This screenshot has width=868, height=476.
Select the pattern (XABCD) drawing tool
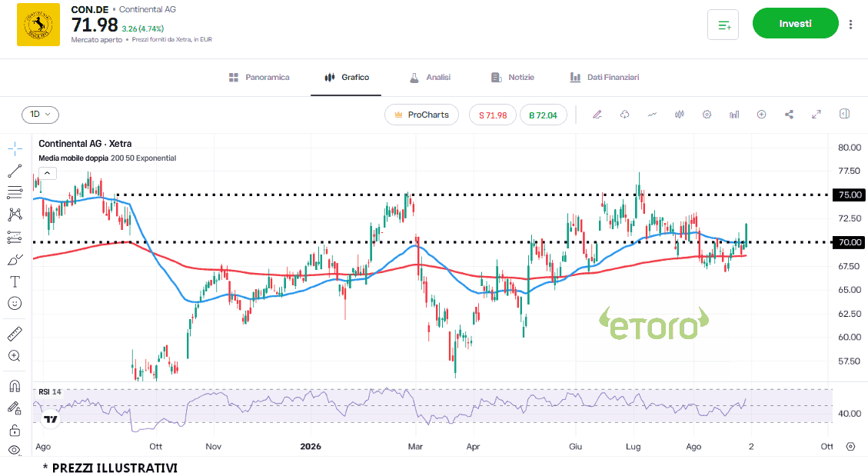tap(15, 215)
